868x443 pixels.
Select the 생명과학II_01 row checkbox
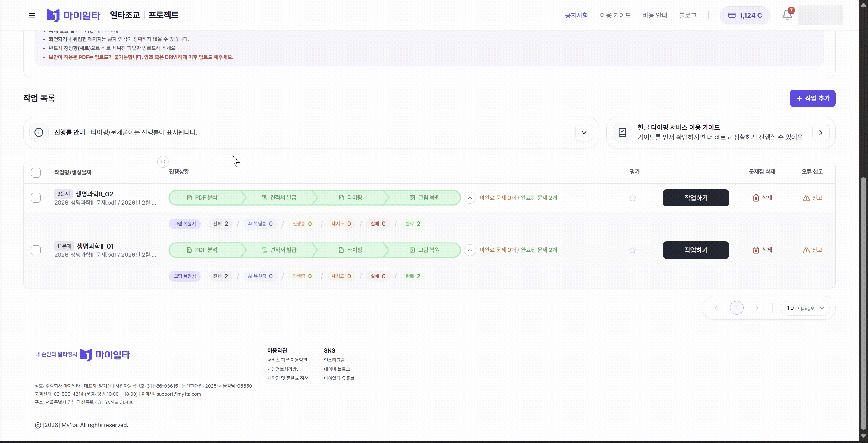pyautogui.click(x=36, y=250)
